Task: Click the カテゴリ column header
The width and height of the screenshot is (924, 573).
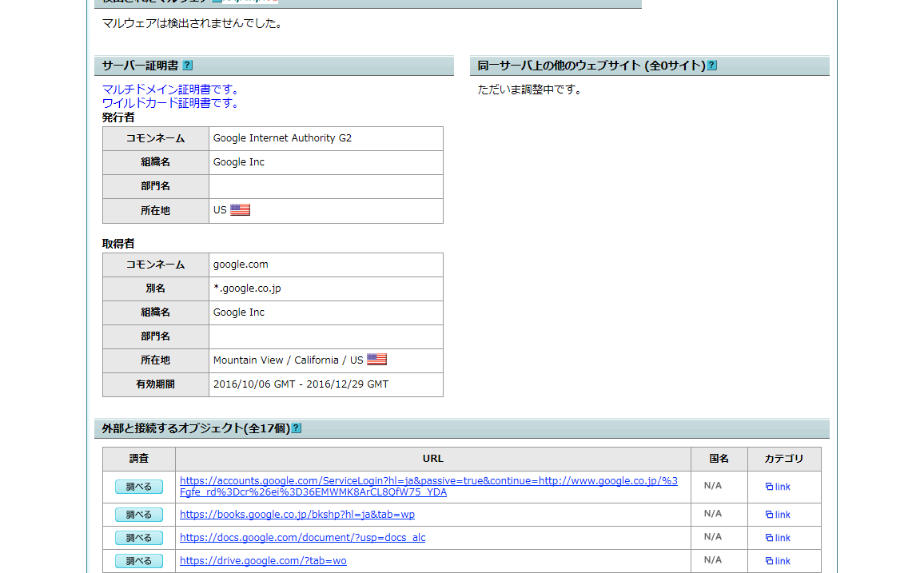Action: pyautogui.click(x=784, y=459)
